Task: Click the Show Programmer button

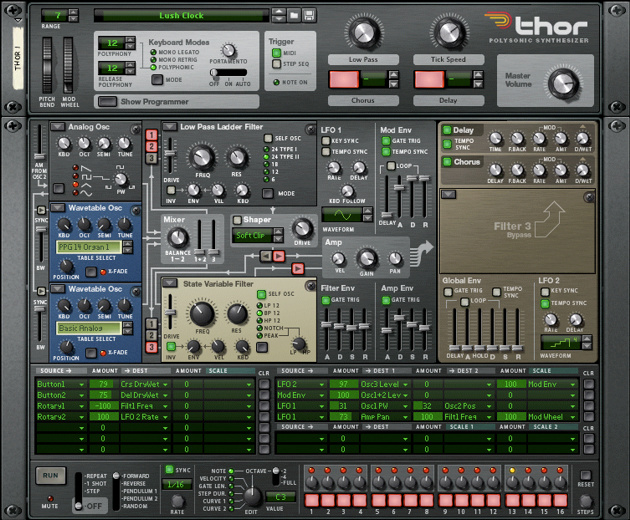Action: click(108, 102)
